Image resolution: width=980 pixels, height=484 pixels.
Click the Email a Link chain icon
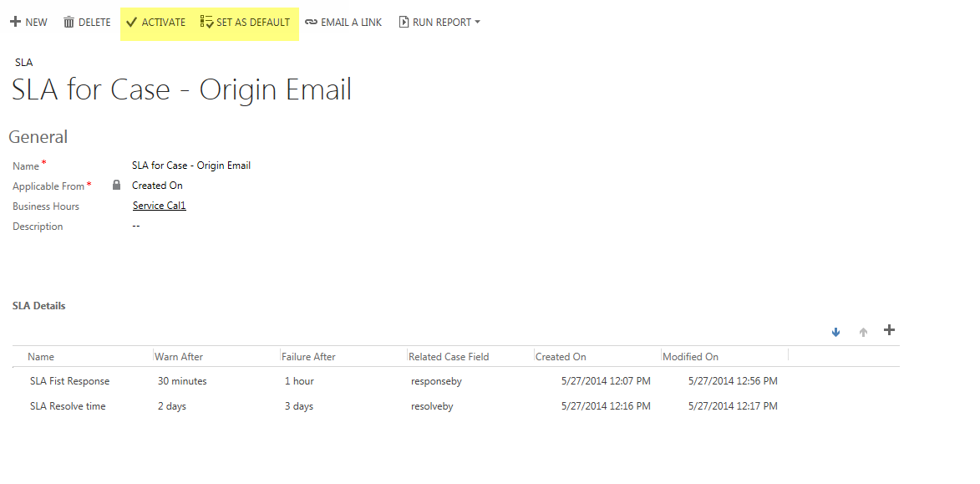click(x=311, y=22)
